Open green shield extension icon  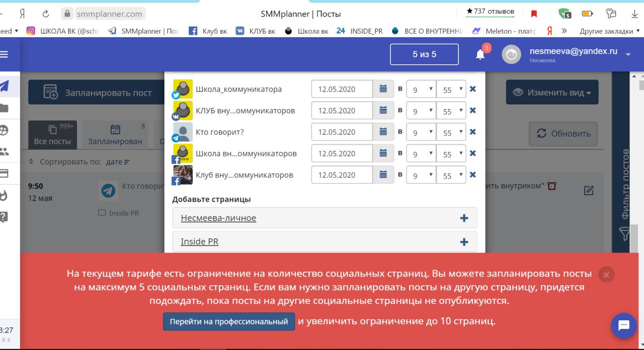click(x=565, y=14)
